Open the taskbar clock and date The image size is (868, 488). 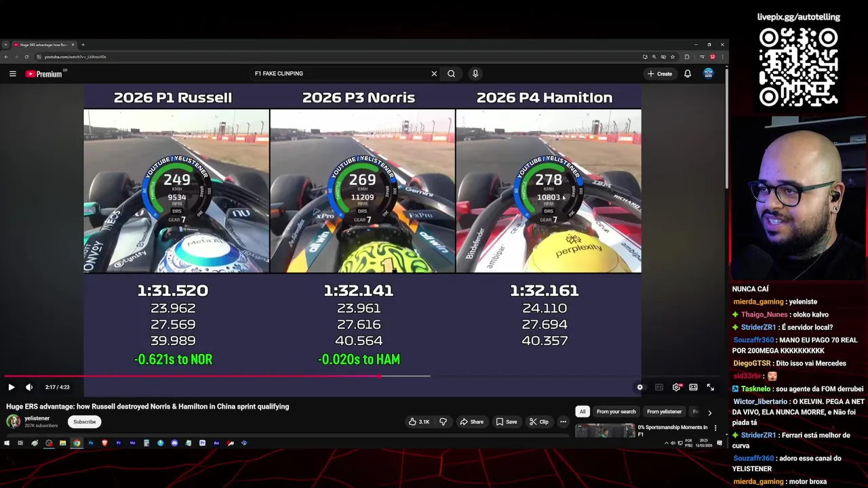click(x=704, y=443)
